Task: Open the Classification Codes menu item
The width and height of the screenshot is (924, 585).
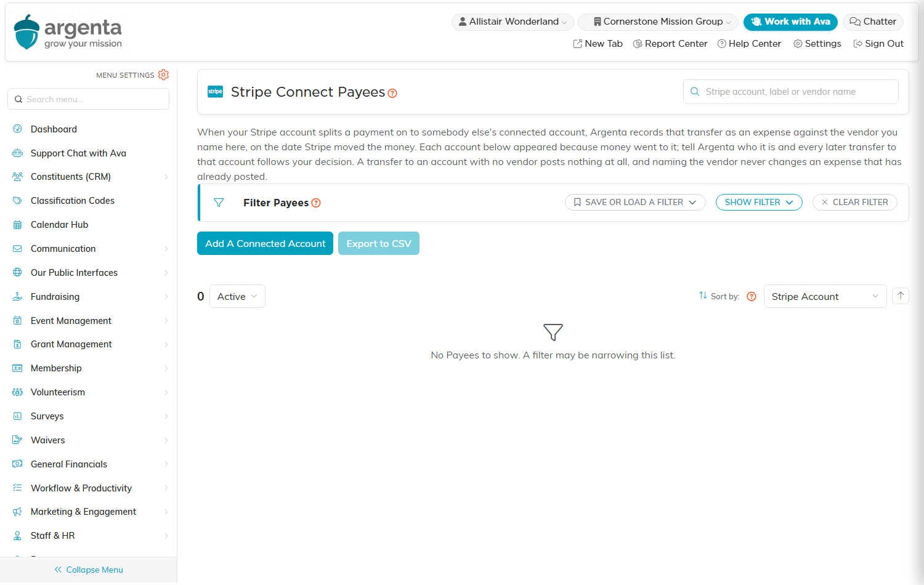Action: (73, 201)
